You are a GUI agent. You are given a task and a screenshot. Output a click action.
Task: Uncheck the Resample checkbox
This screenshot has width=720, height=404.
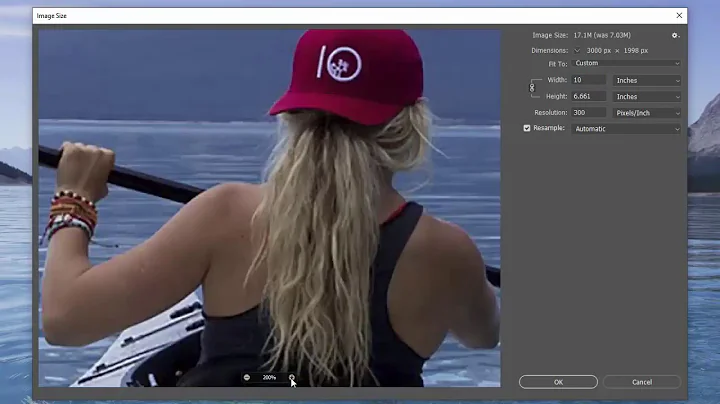527,128
